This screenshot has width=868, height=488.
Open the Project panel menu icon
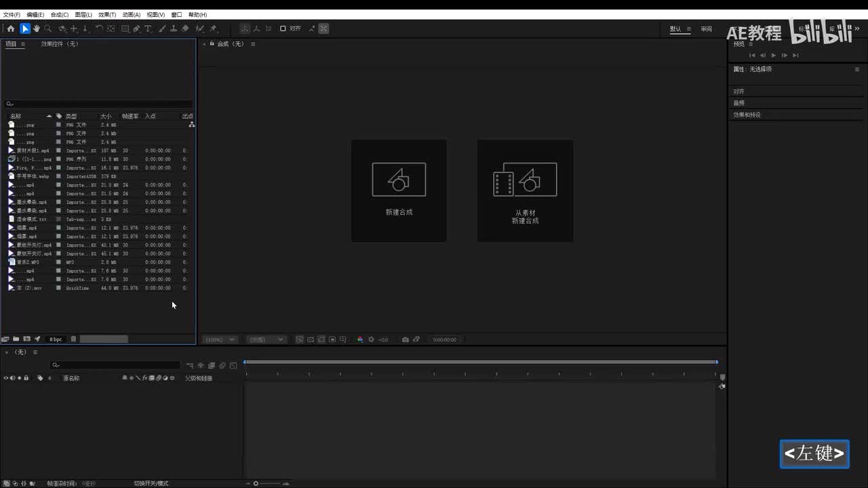click(22, 44)
